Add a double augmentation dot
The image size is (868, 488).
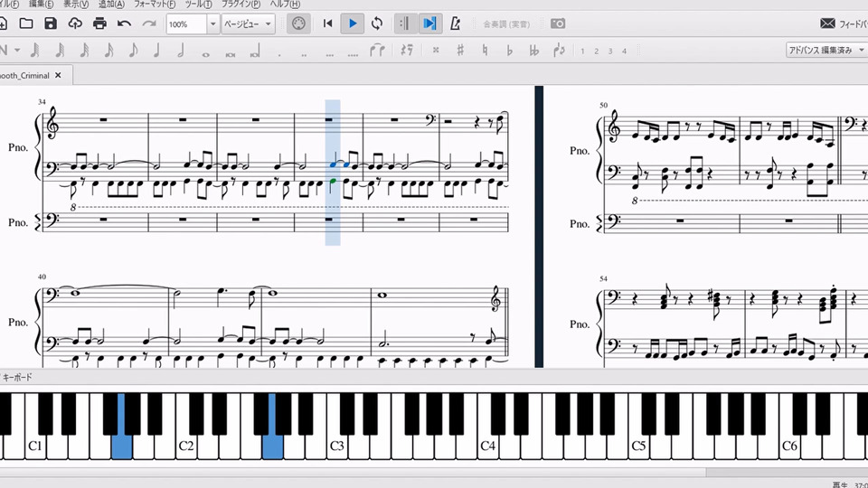pos(304,55)
